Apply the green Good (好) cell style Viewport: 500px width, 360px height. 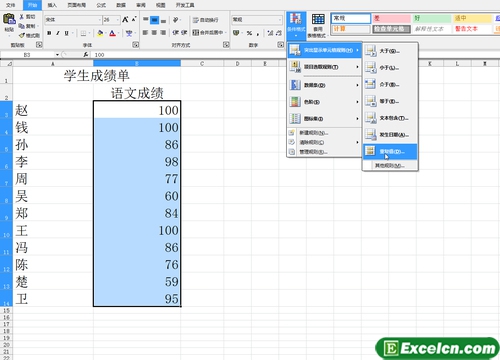[x=432, y=18]
